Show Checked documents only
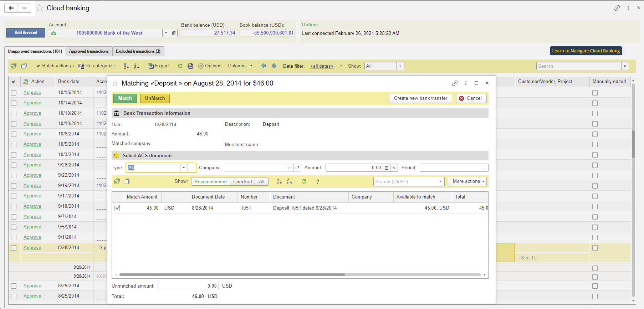644x309 pixels. coord(242,181)
